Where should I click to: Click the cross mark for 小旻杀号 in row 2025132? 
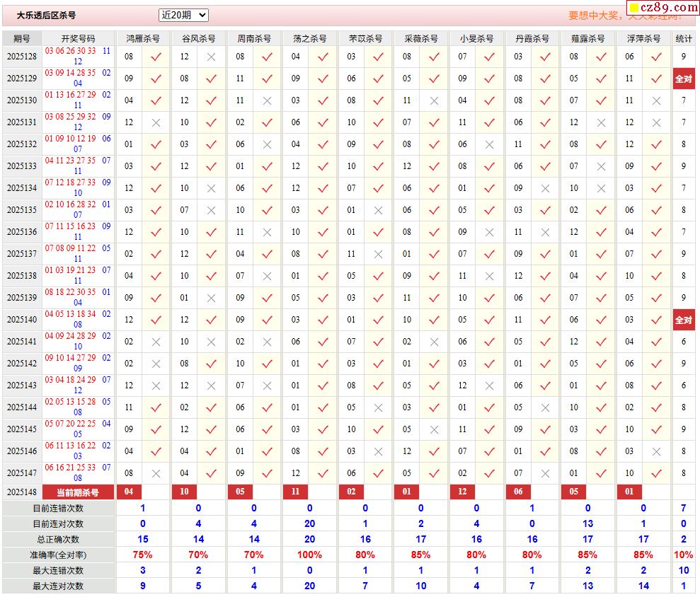(x=489, y=145)
